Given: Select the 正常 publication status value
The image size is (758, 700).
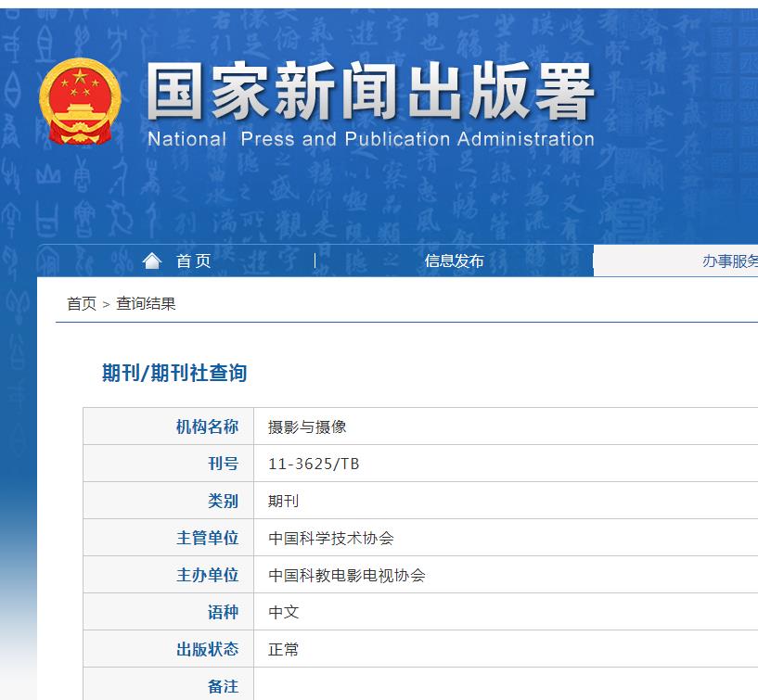Looking at the screenshot, I should (x=285, y=649).
